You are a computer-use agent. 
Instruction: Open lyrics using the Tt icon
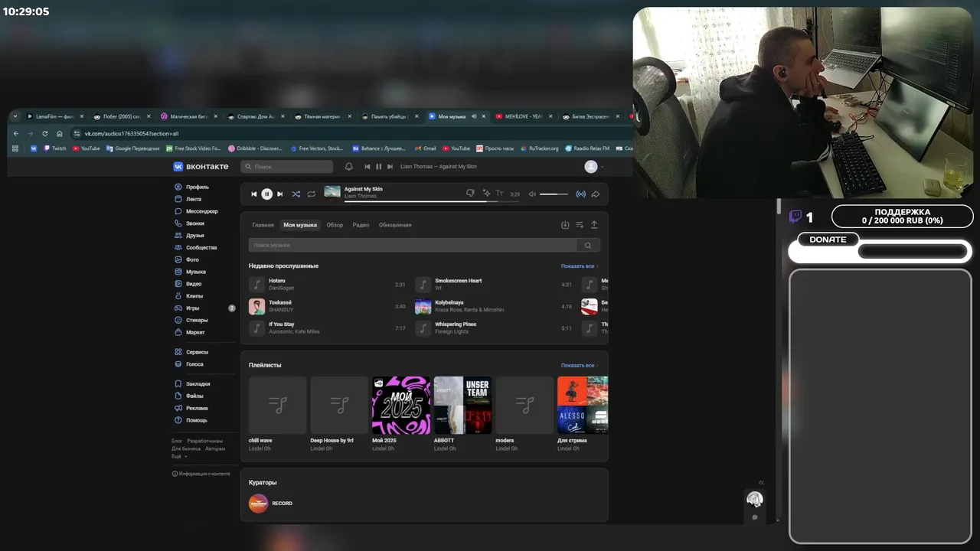tap(500, 194)
